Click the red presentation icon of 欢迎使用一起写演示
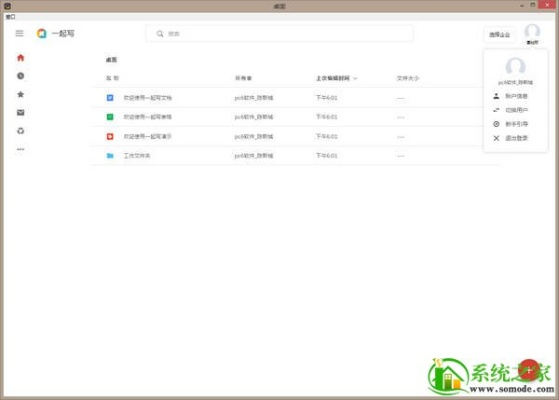The height and width of the screenshot is (400, 559). pyautogui.click(x=110, y=136)
